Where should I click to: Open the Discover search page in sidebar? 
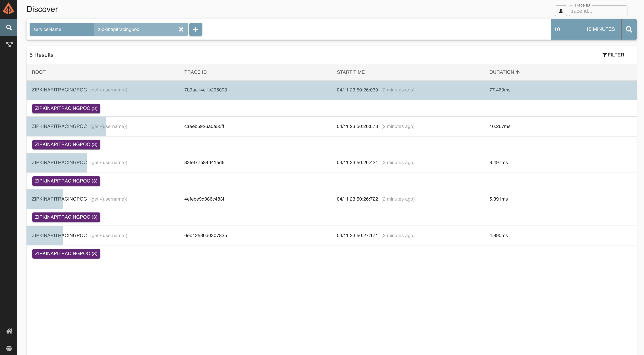pyautogui.click(x=9, y=27)
